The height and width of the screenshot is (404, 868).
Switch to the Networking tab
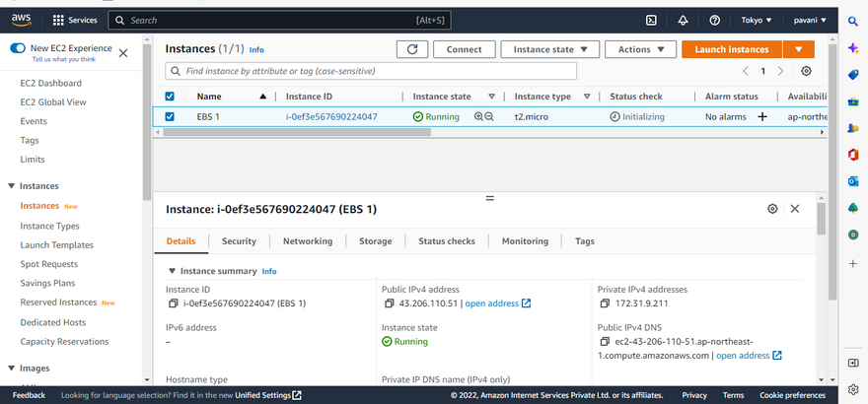click(x=308, y=241)
